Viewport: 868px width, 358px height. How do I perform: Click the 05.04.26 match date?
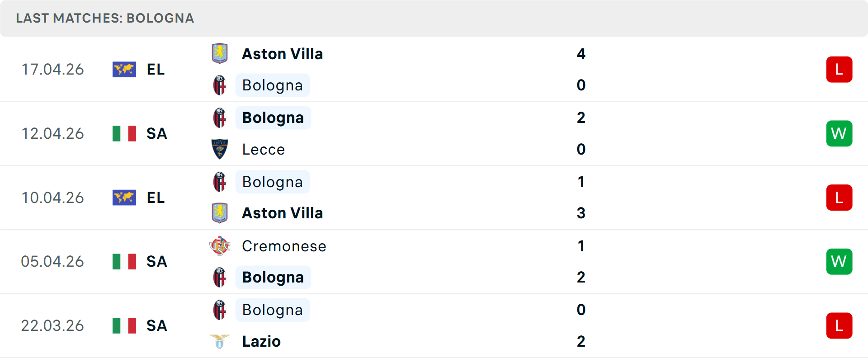tap(52, 262)
